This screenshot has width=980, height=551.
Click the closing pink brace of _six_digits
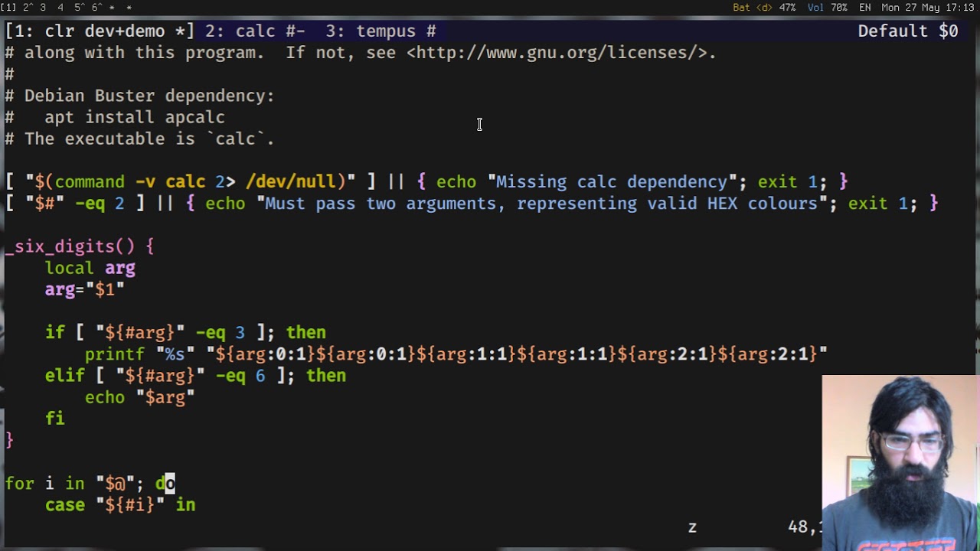(x=9, y=440)
